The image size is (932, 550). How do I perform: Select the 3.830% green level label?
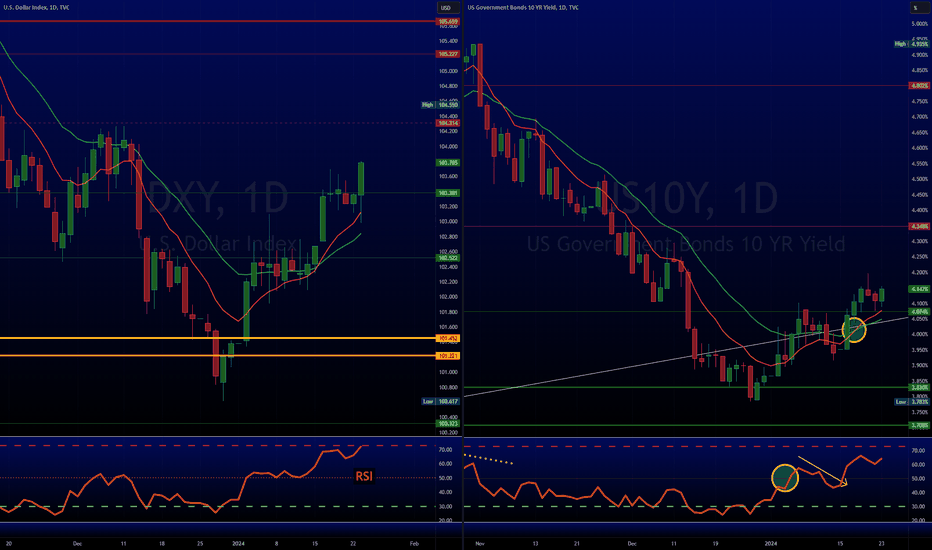(x=920, y=388)
